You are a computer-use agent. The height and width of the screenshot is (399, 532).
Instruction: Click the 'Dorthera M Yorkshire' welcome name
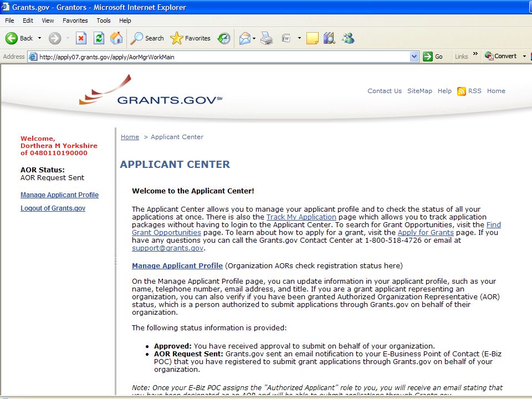pos(59,146)
